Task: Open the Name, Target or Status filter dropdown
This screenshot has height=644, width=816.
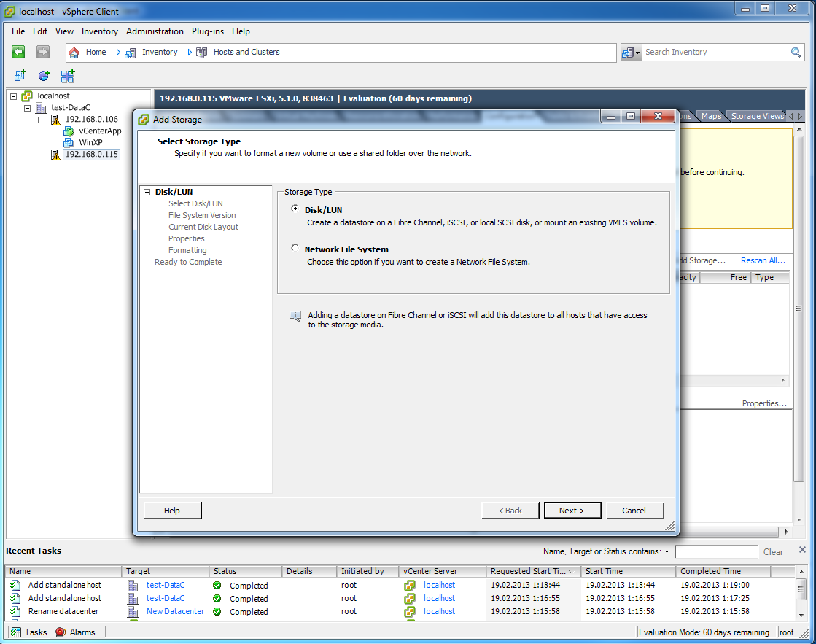Action: pyautogui.click(x=667, y=552)
